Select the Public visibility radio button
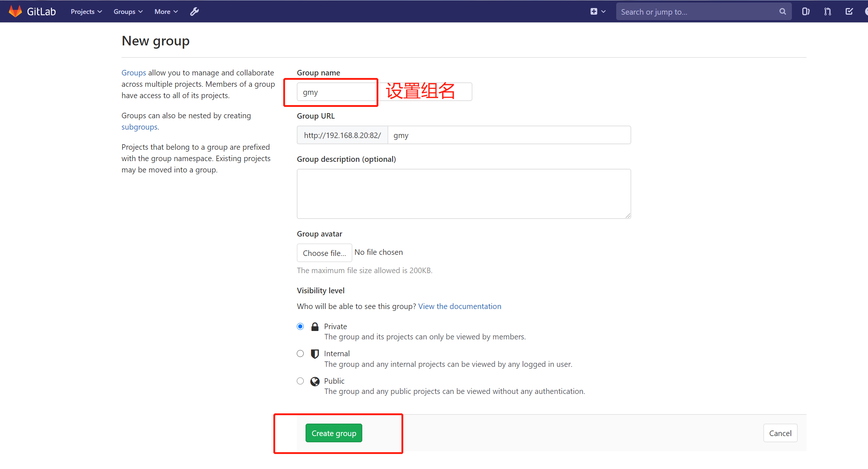 (x=300, y=381)
